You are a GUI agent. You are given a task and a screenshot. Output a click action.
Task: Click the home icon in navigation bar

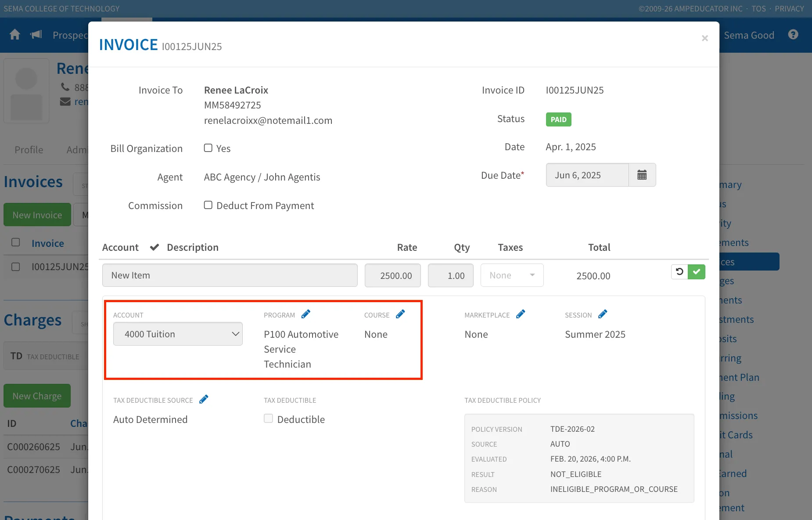tap(15, 35)
